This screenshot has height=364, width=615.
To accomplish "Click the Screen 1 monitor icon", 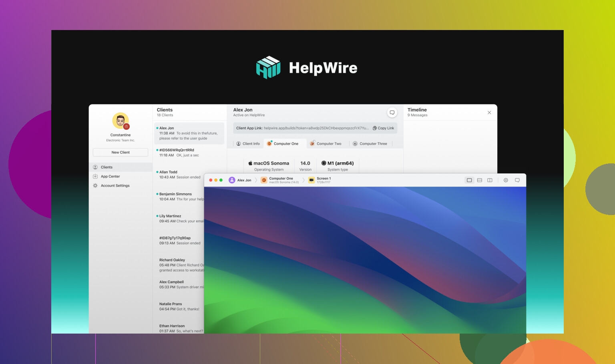I will tap(312, 180).
